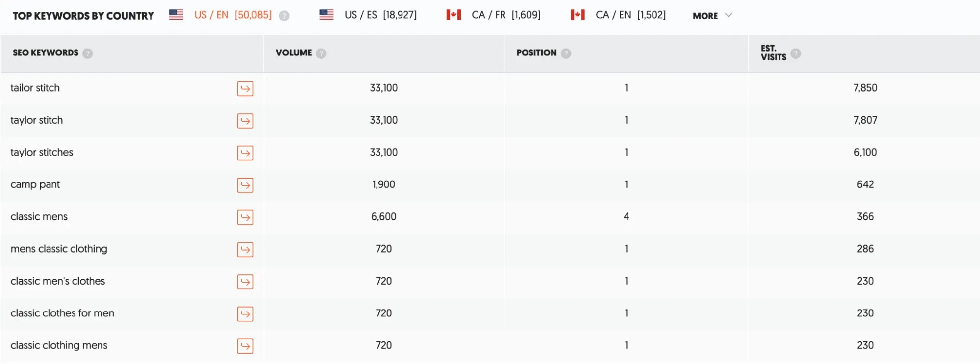Click the Canada flag of CA / EN
Image resolution: width=980 pixels, height=364 pixels.
point(578,15)
